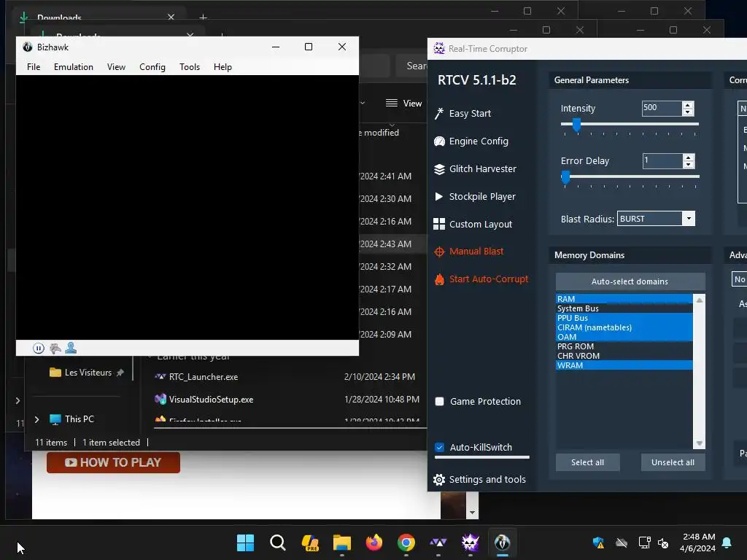Open the Help menu in Bizhawk
The image size is (747, 560).
pyautogui.click(x=222, y=66)
